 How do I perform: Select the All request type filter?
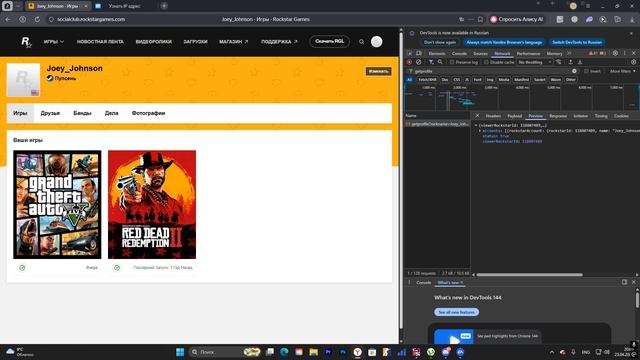coord(409,80)
